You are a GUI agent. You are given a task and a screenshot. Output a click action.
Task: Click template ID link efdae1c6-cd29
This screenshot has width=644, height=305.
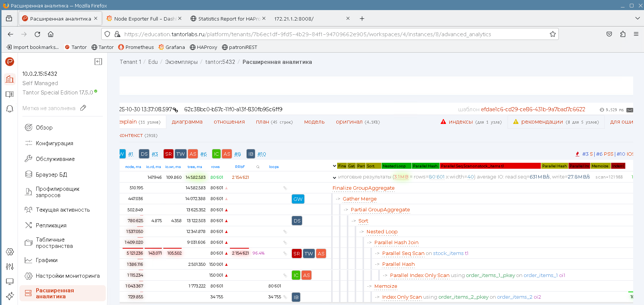[533, 109]
